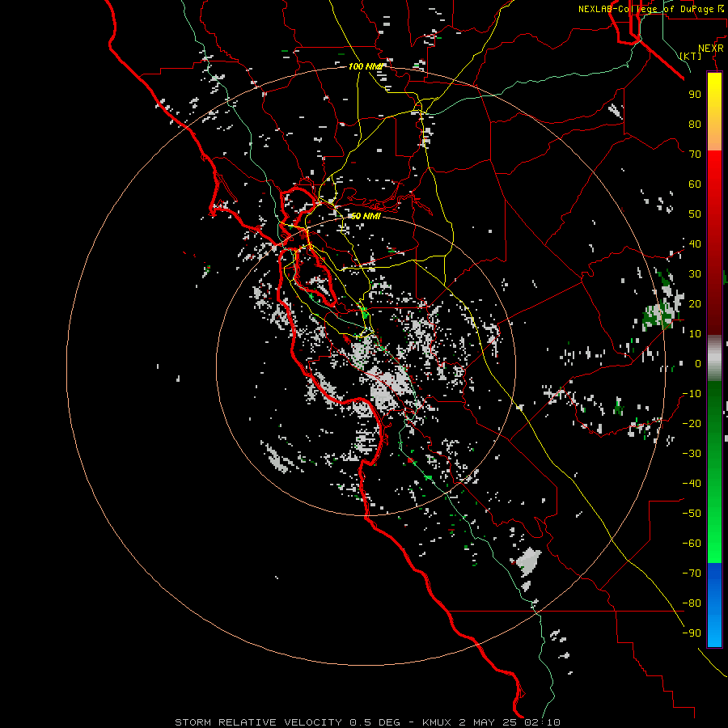Pick the blue color bar segment near -80
Screen dimensions: 728x728
pos(714,603)
